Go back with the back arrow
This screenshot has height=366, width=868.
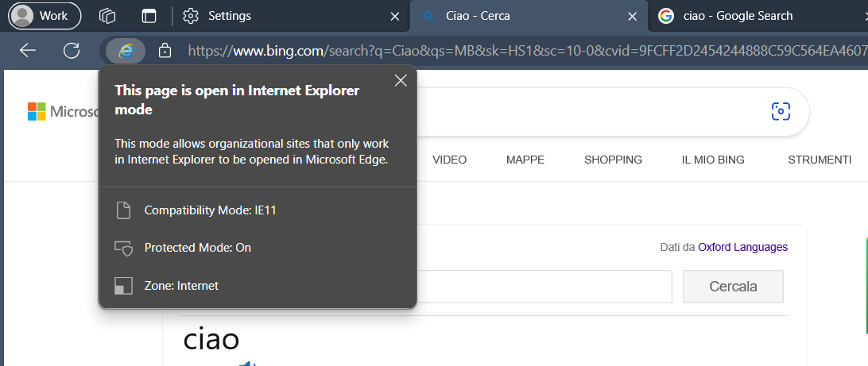tap(28, 51)
